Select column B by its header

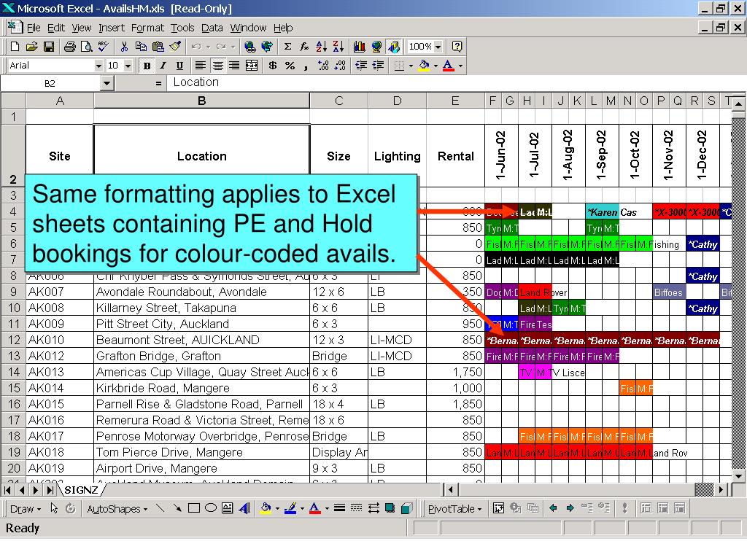click(x=201, y=101)
